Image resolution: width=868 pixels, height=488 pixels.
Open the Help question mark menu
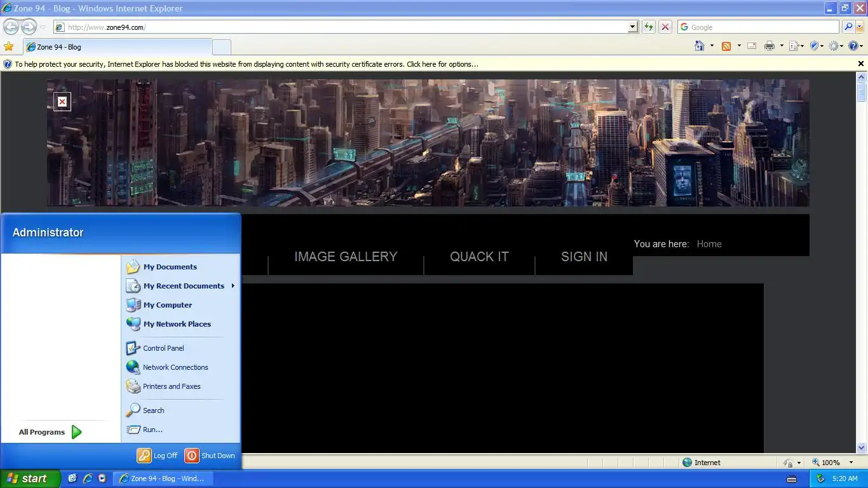(x=856, y=46)
